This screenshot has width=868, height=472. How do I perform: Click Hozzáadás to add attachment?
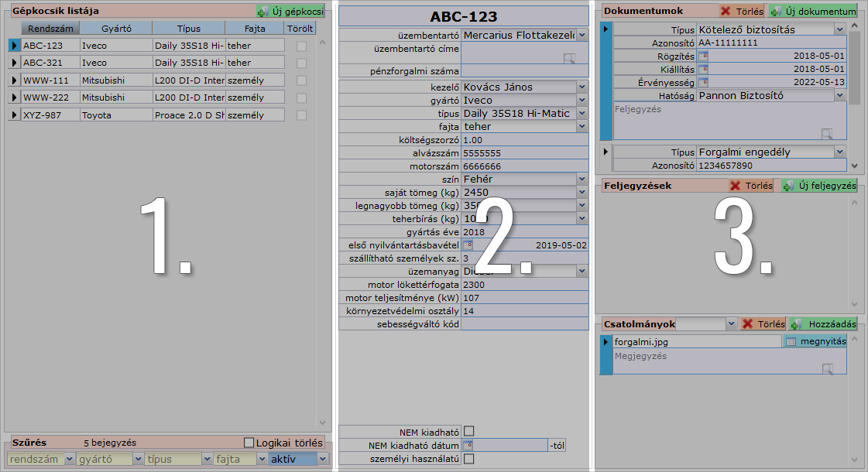(x=823, y=324)
